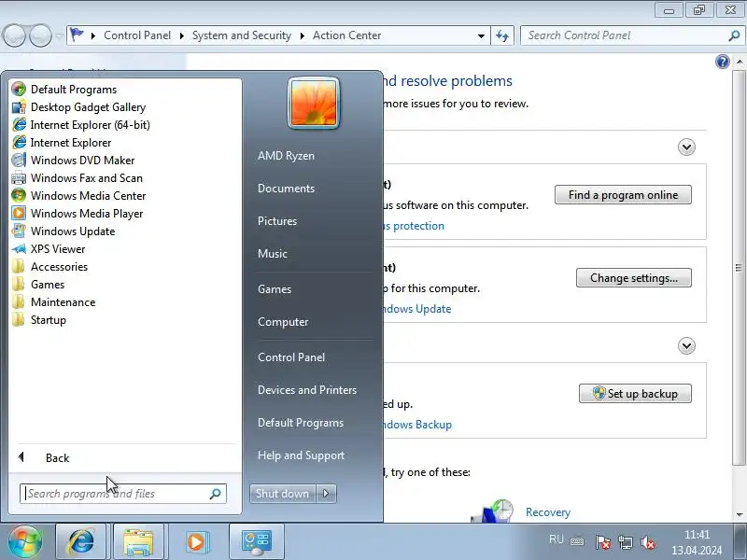Click the Start orb button
Screen dimensions: 747x560
tap(24, 541)
